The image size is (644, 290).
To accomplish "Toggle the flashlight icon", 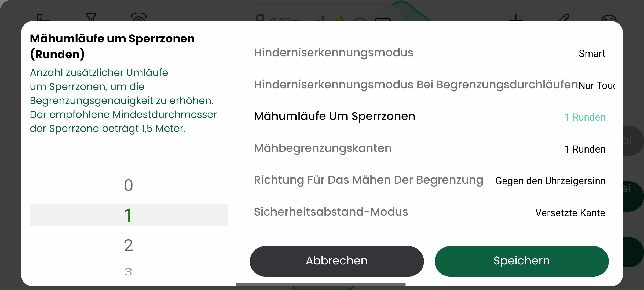I will pos(91,17).
